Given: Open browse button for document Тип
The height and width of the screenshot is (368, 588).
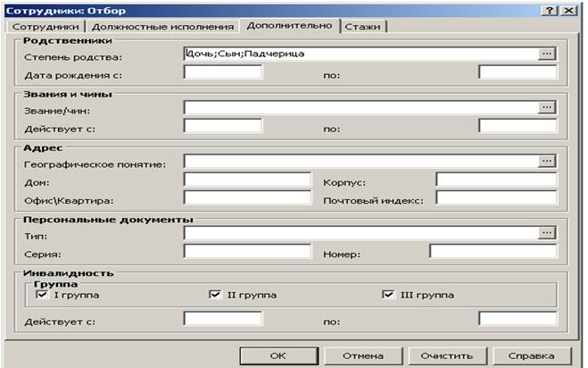Looking at the screenshot, I should pos(547,233).
